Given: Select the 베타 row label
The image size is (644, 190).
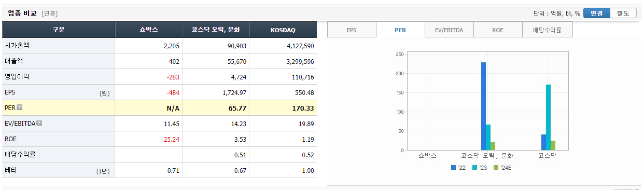Looking at the screenshot, I should pyautogui.click(x=11, y=170).
